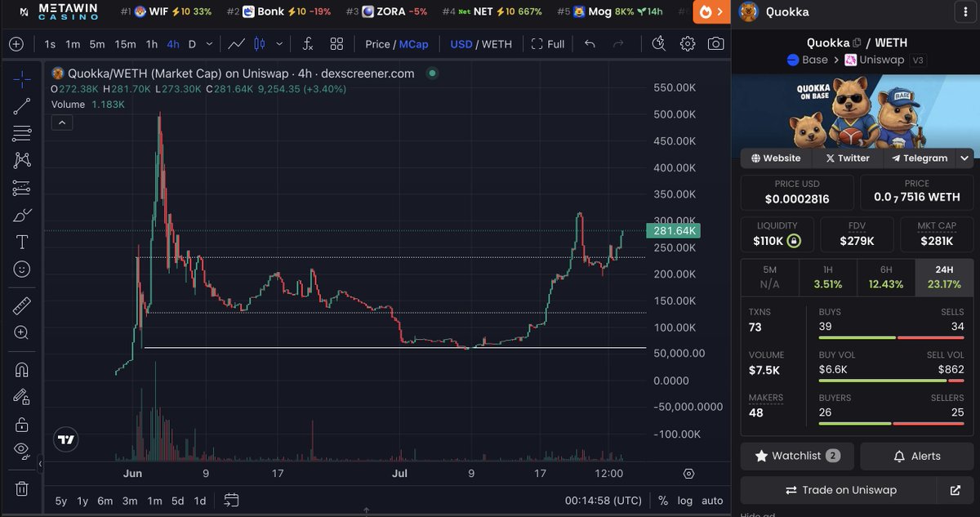The width and height of the screenshot is (980, 517).
Task: Toggle lock all drawings
Action: coord(22,424)
